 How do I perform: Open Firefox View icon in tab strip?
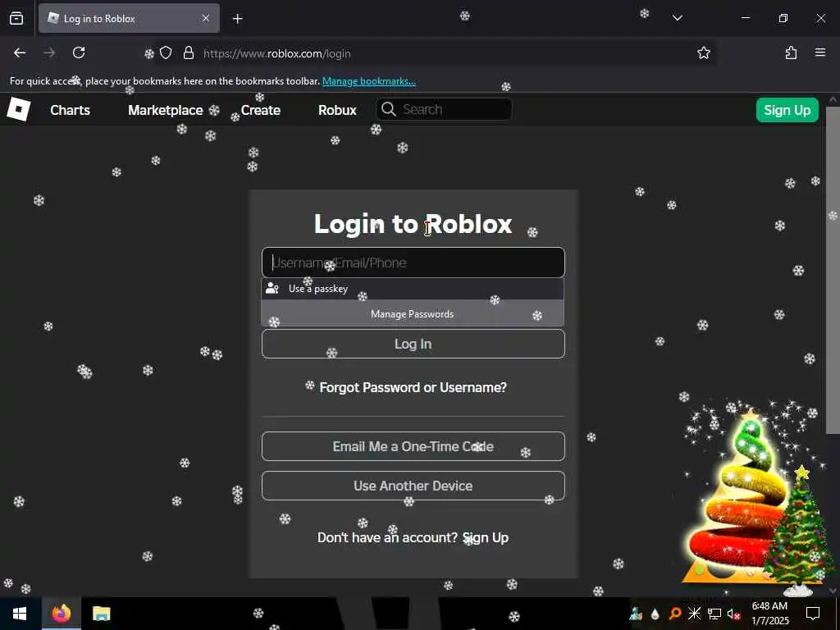pos(16,18)
